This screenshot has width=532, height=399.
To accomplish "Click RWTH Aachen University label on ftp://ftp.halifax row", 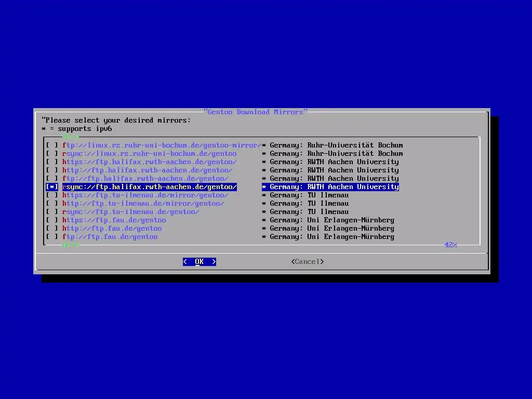I will 353,179.
